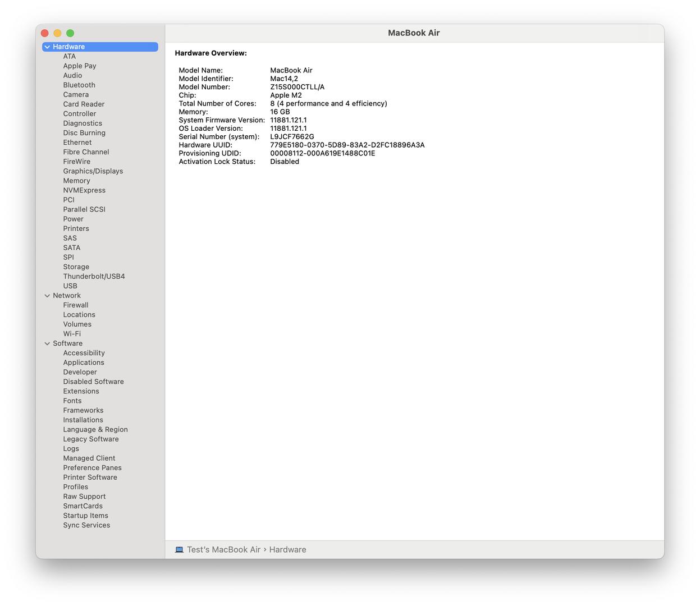Select SmartCards in the sidebar
This screenshot has height=606, width=700.
pyautogui.click(x=83, y=506)
